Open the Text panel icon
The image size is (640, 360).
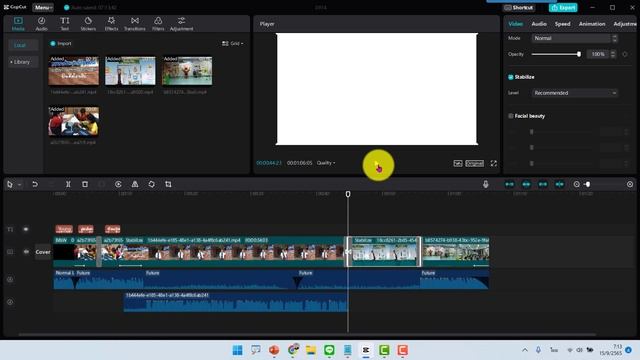64,24
